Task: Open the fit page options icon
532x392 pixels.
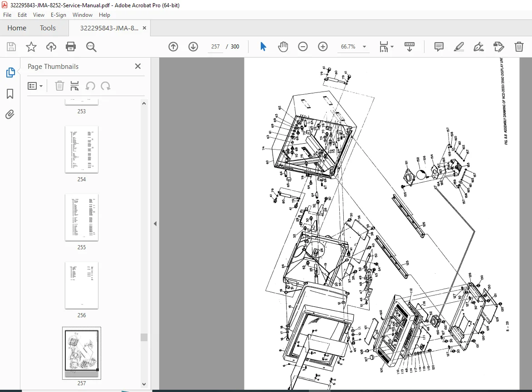Action: [384, 47]
